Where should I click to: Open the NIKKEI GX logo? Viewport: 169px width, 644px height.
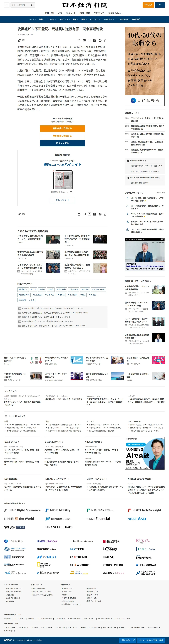(x=100, y=510)
